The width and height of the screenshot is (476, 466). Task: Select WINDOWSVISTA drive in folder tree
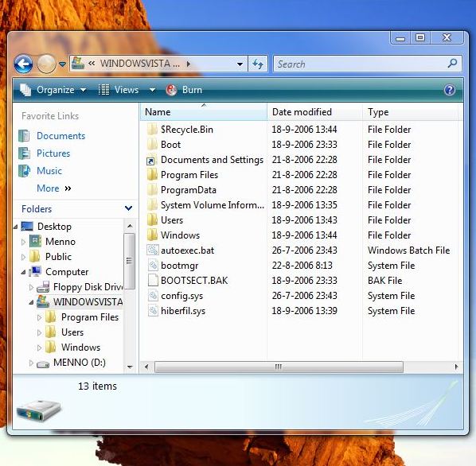pos(88,302)
